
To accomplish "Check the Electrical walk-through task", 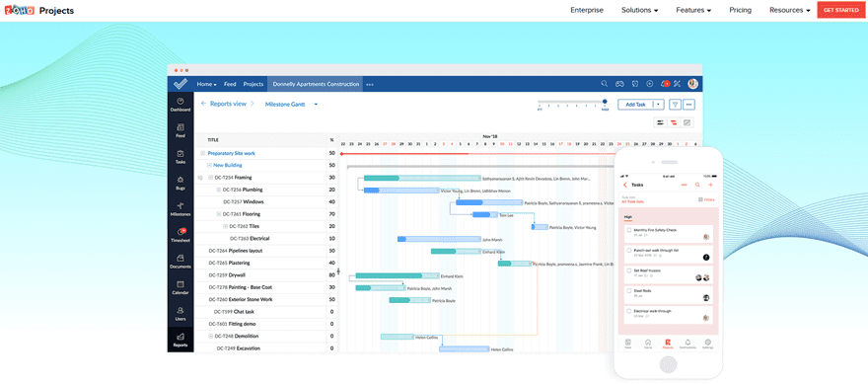I will pos(629,311).
